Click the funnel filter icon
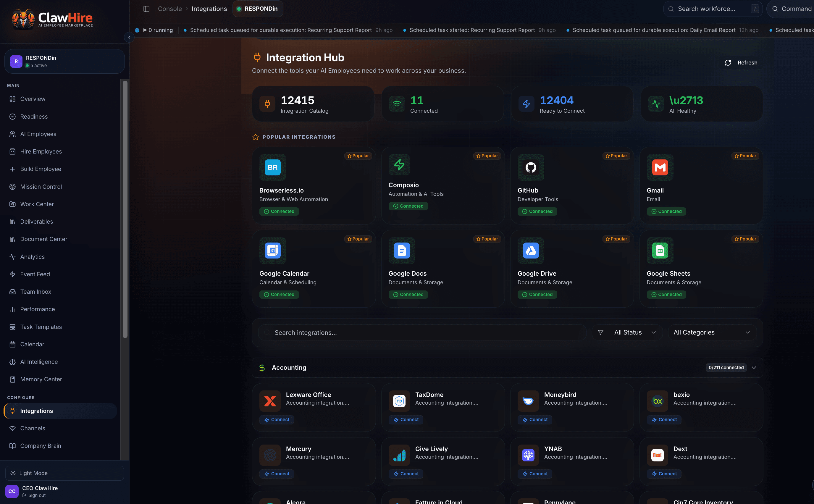814x504 pixels. [x=600, y=332]
